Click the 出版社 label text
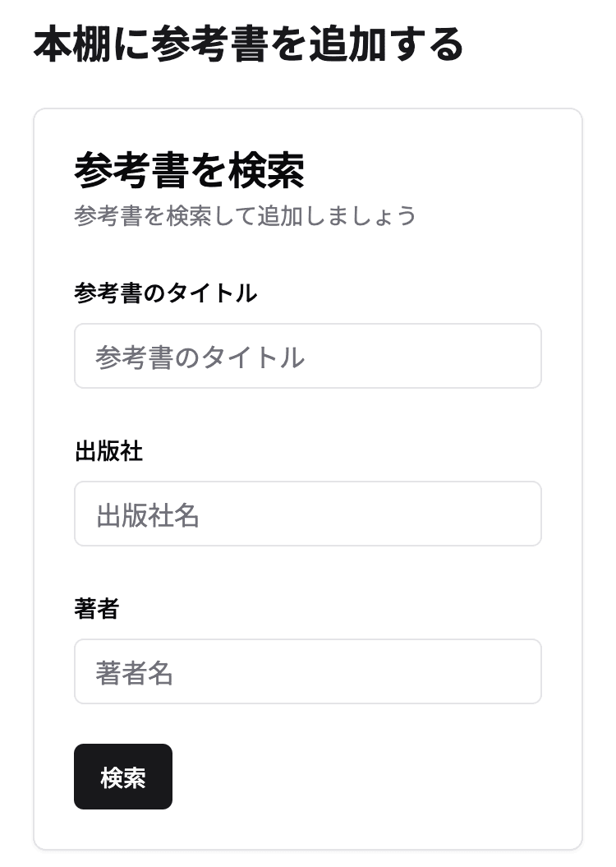 (108, 451)
